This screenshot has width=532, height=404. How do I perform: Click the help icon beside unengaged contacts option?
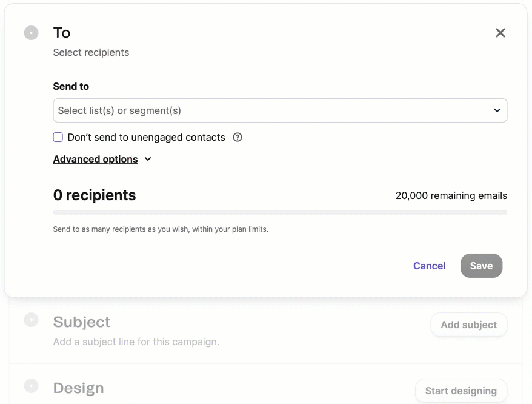(x=237, y=137)
